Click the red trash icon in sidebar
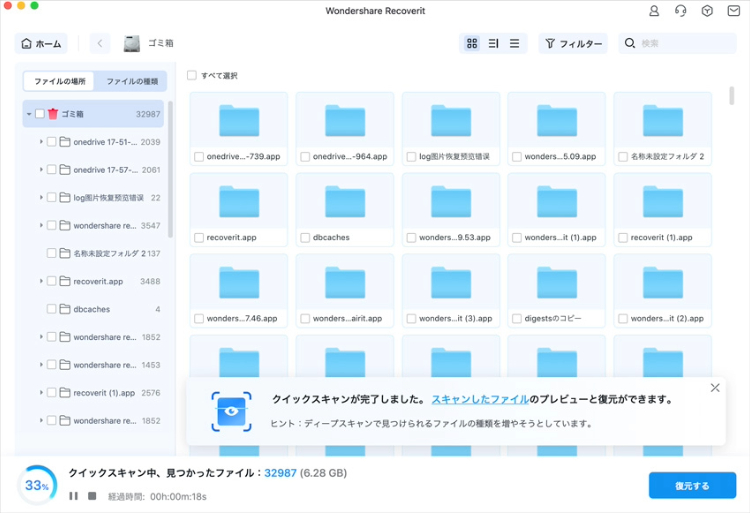This screenshot has height=513, width=750. 53,114
